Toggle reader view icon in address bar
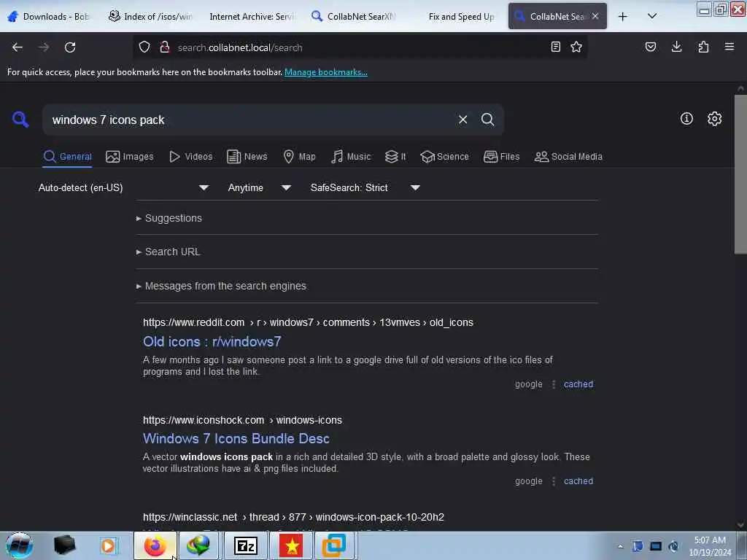Image resolution: width=747 pixels, height=560 pixels. coord(555,47)
